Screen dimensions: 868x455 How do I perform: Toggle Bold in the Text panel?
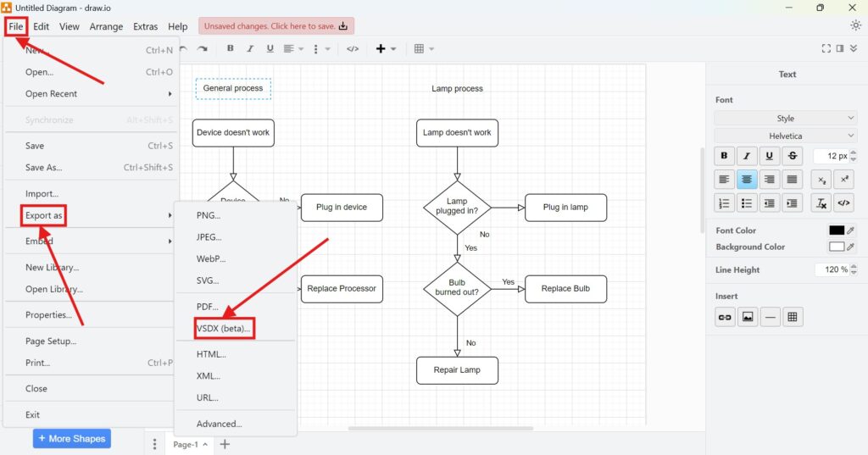pyautogui.click(x=724, y=156)
